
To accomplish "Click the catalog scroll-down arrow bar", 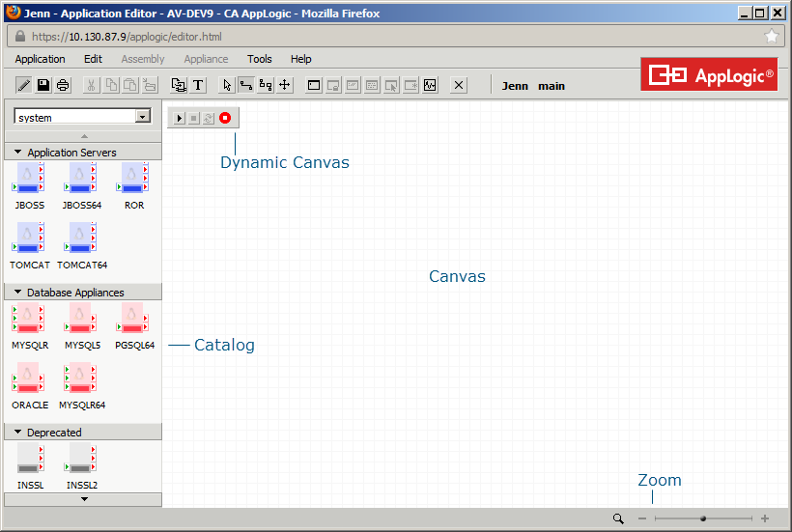I will coord(83,499).
